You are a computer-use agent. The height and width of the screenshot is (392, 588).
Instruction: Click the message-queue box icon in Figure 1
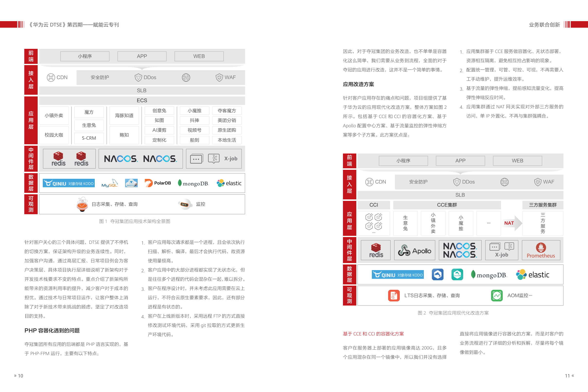[196, 159]
